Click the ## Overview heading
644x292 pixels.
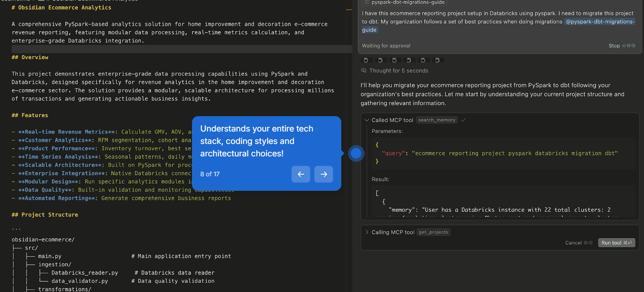pyautogui.click(x=30, y=57)
